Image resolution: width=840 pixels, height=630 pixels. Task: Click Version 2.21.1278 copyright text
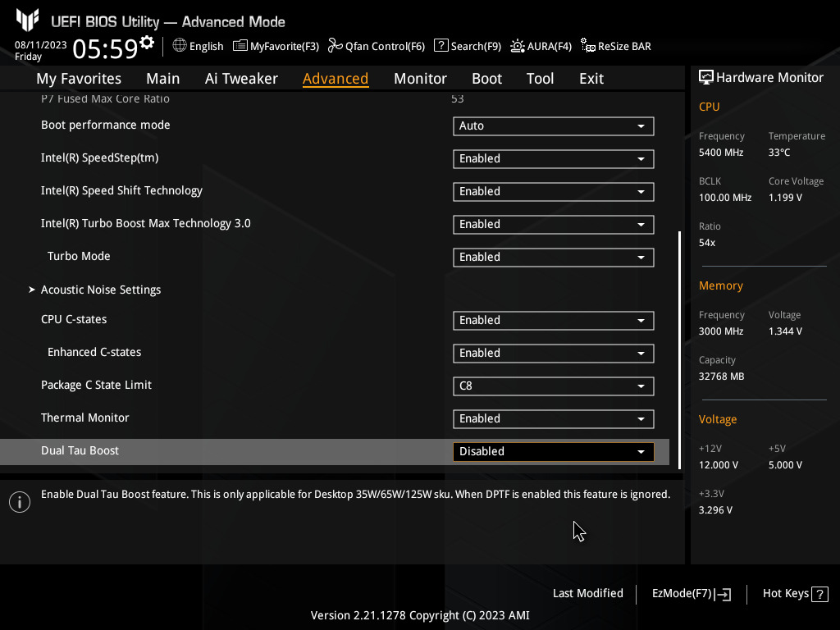tap(420, 615)
